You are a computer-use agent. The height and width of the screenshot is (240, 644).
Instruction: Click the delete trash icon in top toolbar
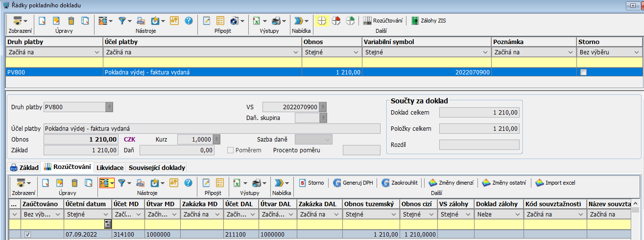click(72, 21)
